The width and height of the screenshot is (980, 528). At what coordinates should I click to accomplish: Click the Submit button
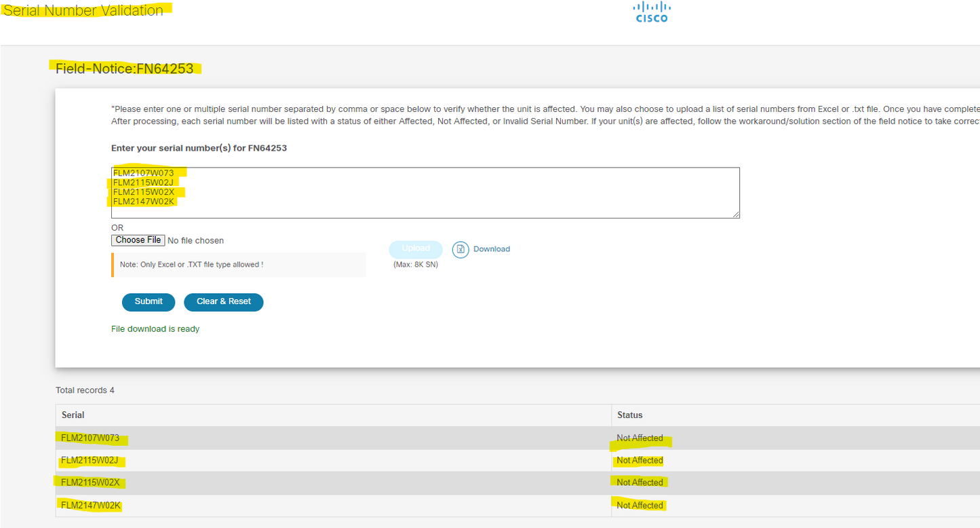pyautogui.click(x=149, y=302)
